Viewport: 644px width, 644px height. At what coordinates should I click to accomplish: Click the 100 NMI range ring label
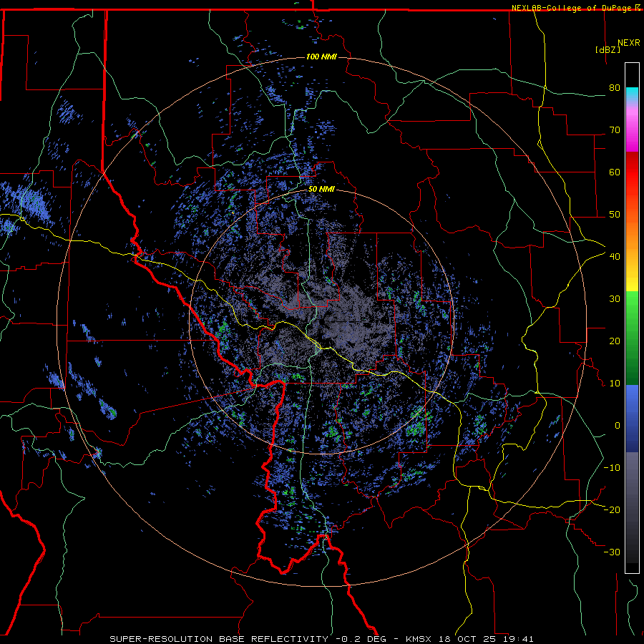321,57
